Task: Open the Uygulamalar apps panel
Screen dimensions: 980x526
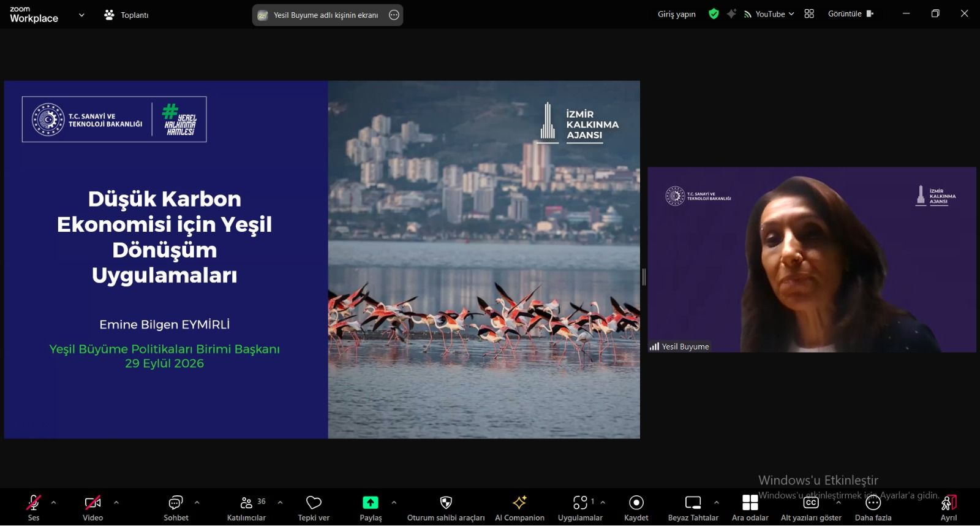Action: point(580,508)
